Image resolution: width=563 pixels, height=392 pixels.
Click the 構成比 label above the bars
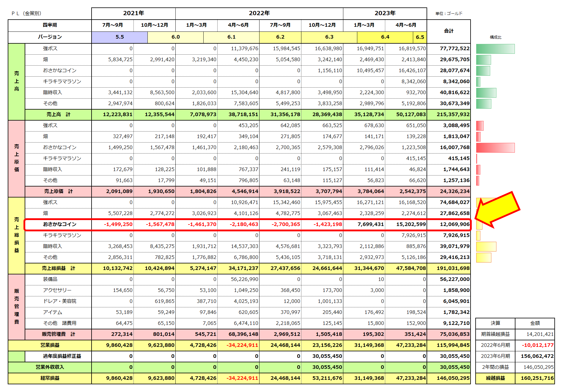(x=495, y=37)
